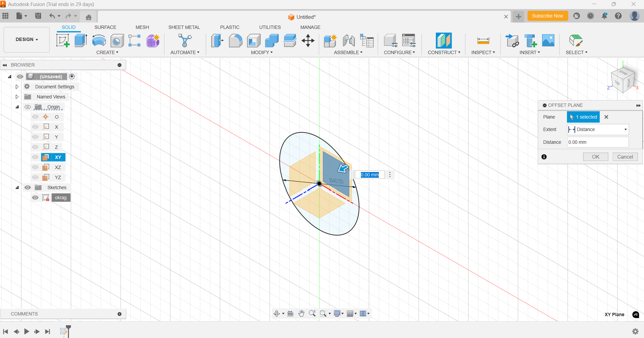Switch to the MESH tab

tap(142, 27)
